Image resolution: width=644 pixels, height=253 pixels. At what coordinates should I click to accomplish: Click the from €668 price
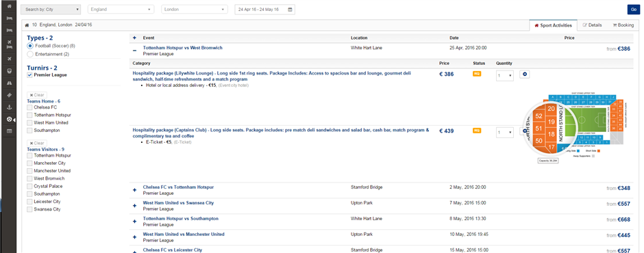point(618,219)
